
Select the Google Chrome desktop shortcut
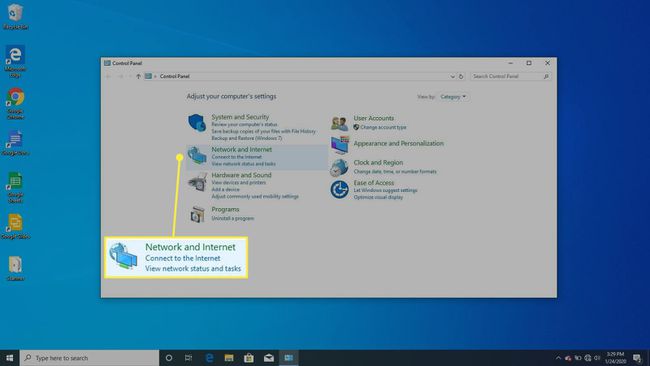15,104
